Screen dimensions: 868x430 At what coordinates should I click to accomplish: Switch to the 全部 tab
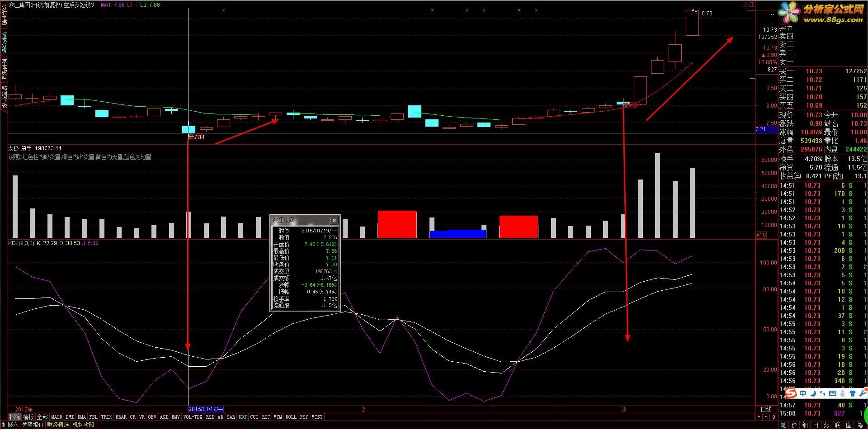pyautogui.click(x=42, y=417)
